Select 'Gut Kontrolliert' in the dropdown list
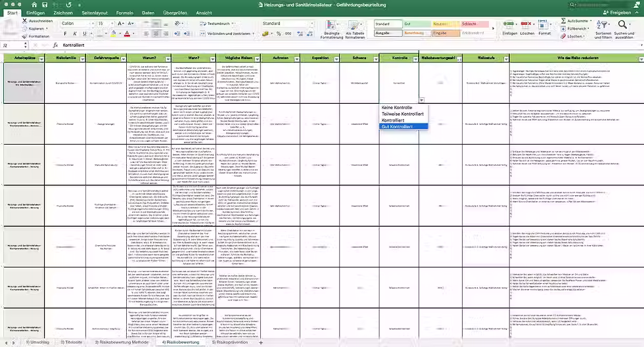Image resolution: width=644 pixels, height=347 pixels. click(x=403, y=126)
